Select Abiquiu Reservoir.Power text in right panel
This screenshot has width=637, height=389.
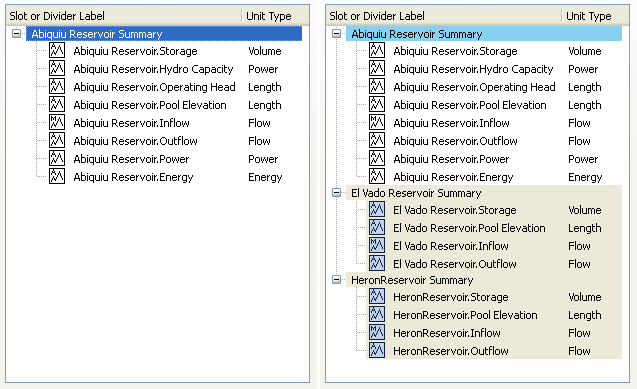[451, 159]
